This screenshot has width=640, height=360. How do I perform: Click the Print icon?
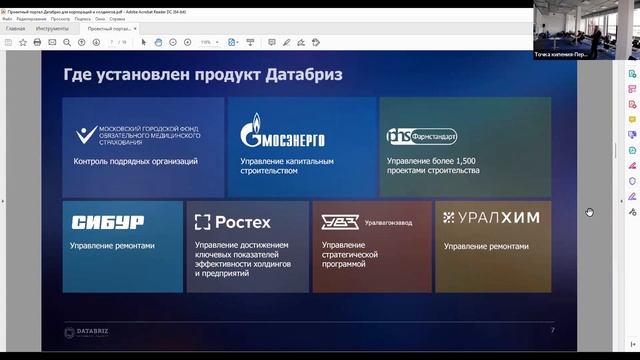[x=38, y=42]
